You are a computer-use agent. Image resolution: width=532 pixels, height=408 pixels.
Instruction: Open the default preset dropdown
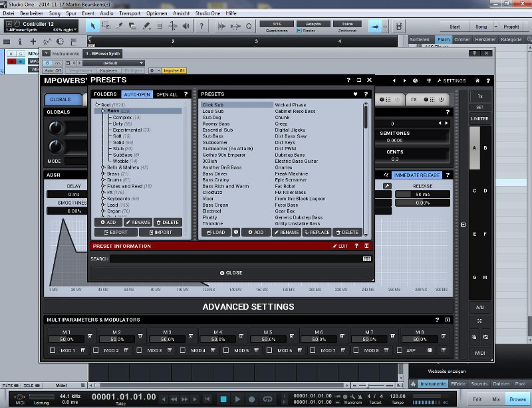(114, 63)
